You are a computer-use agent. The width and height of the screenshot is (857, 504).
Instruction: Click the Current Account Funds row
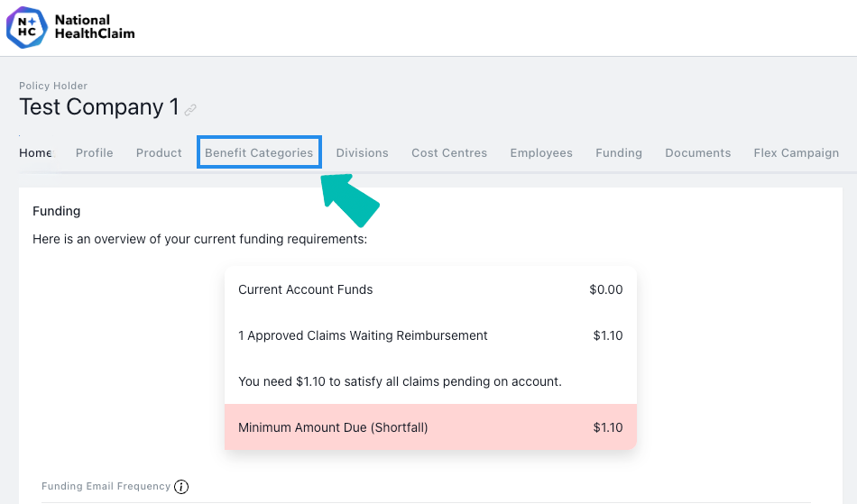pyautogui.click(x=430, y=289)
